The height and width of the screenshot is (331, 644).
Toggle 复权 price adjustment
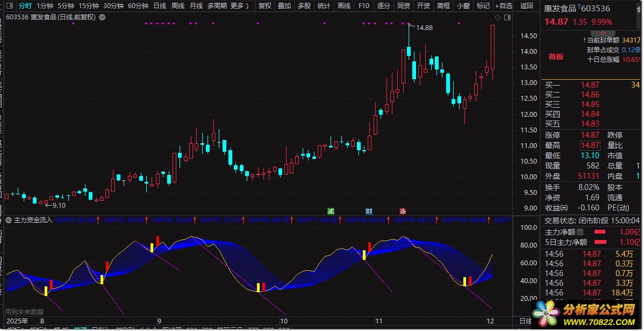[264, 6]
